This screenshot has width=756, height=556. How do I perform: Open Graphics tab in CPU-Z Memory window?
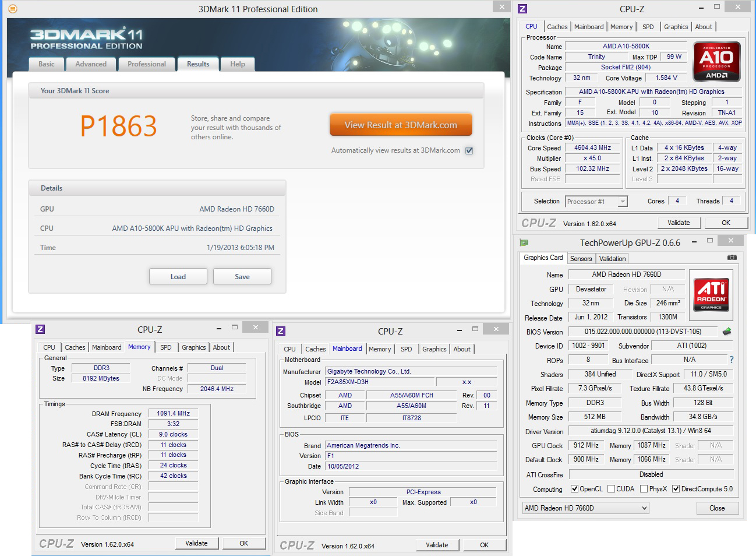tap(194, 347)
